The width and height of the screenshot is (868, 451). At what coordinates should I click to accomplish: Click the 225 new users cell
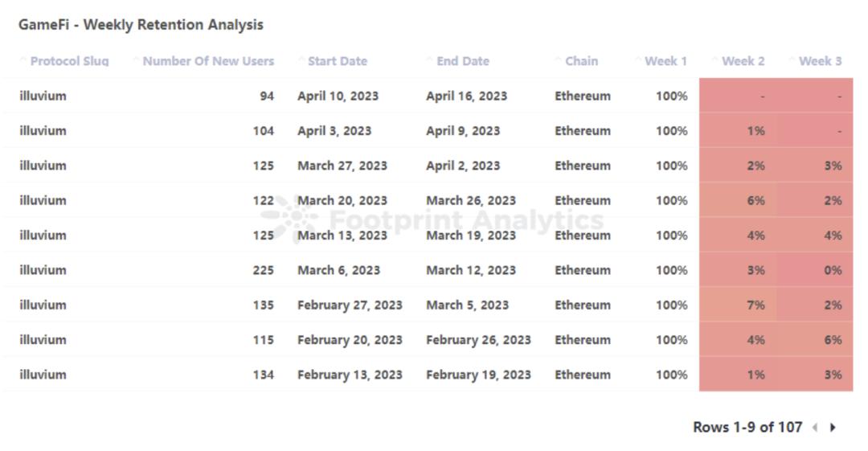coord(263,270)
